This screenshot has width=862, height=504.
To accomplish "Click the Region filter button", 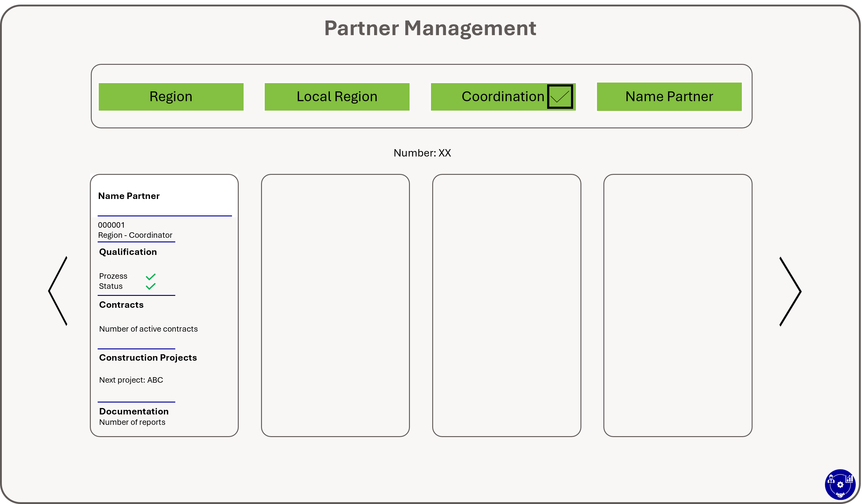I will pyautogui.click(x=171, y=97).
